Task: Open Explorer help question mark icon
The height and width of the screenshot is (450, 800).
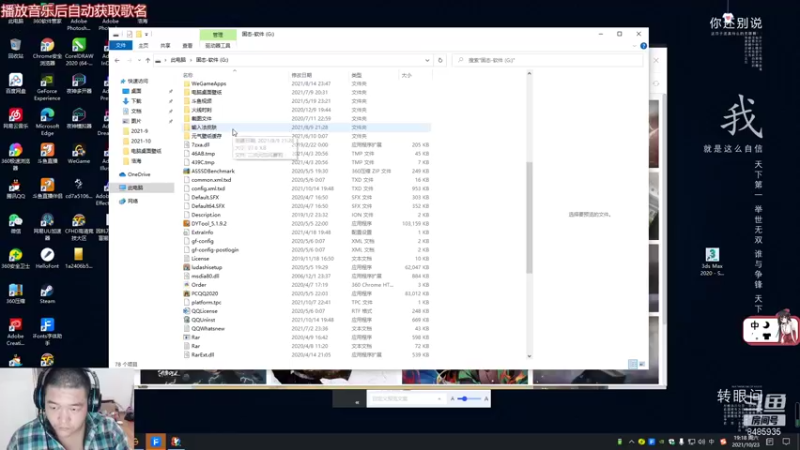Action: tap(643, 46)
